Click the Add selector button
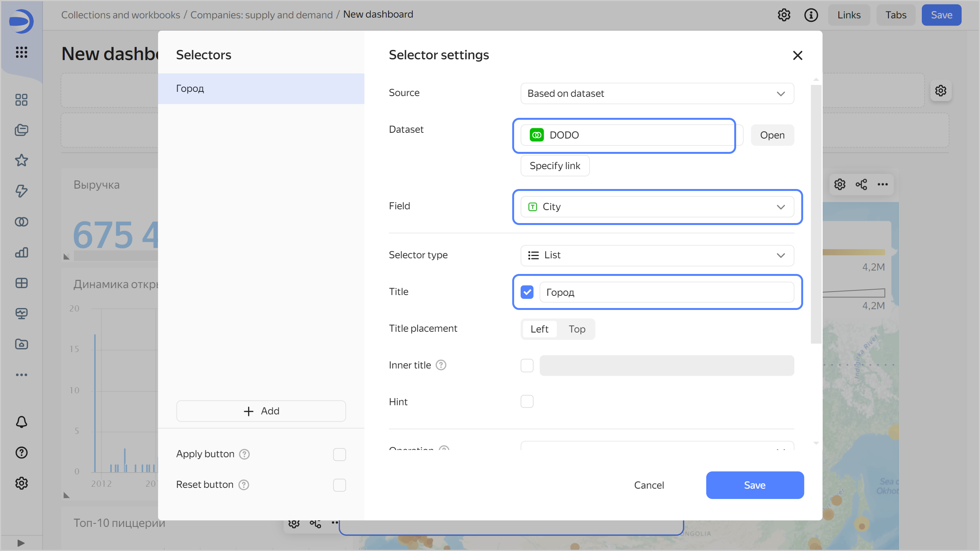The height and width of the screenshot is (551, 980). 261,411
